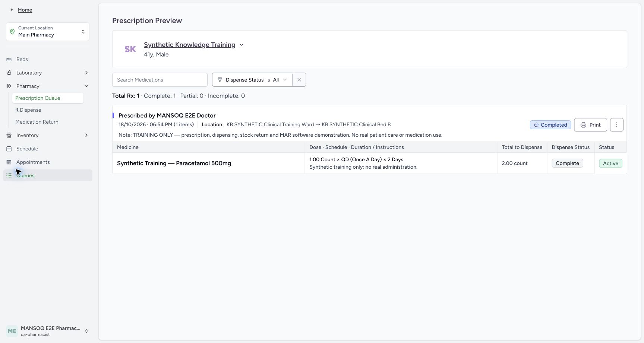Click the funnel filter icon
The image size is (644, 343).
point(220,80)
